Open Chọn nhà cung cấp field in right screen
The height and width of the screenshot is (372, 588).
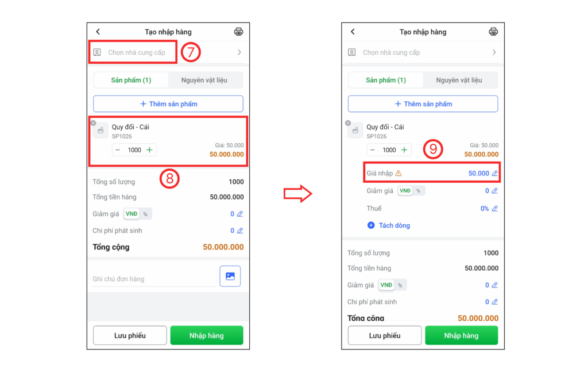pyautogui.click(x=392, y=52)
